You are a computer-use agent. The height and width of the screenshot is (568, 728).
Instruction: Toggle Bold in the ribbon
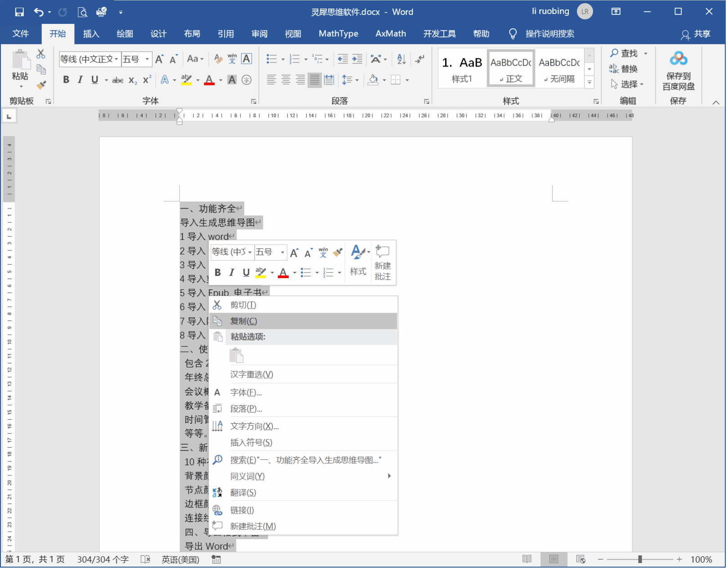66,80
